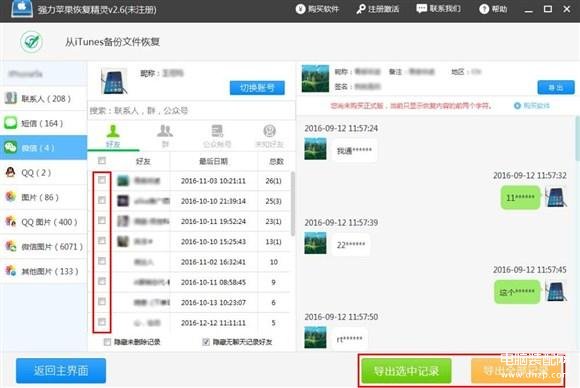Image resolution: width=580 pixels, height=388 pixels.
Task: Click count cell 23(1)
Action: coord(273,221)
